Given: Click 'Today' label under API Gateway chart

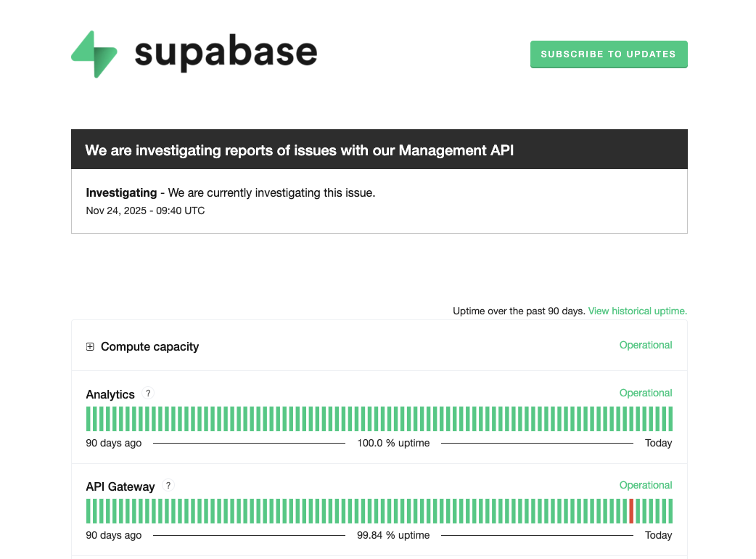Looking at the screenshot, I should tap(659, 535).
